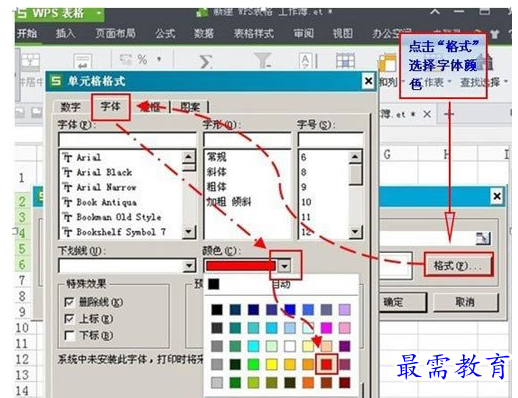Click the 取消 button in background dialog
This screenshot has height=398, width=518.
click(465, 302)
